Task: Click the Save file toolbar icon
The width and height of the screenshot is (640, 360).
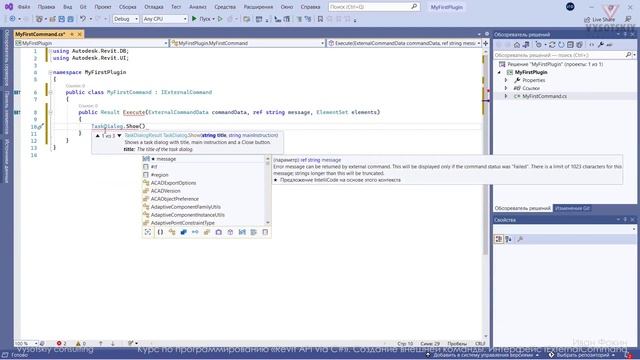Action: coord(62,19)
